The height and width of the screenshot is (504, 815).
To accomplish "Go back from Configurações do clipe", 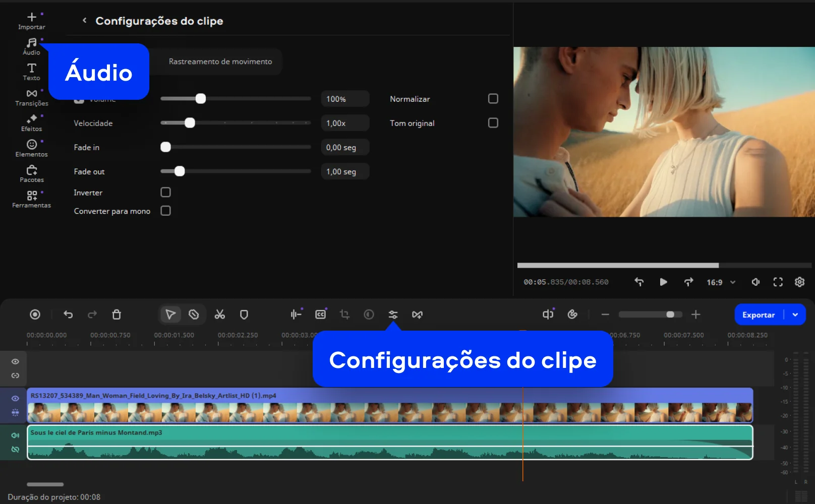I will pyautogui.click(x=84, y=21).
